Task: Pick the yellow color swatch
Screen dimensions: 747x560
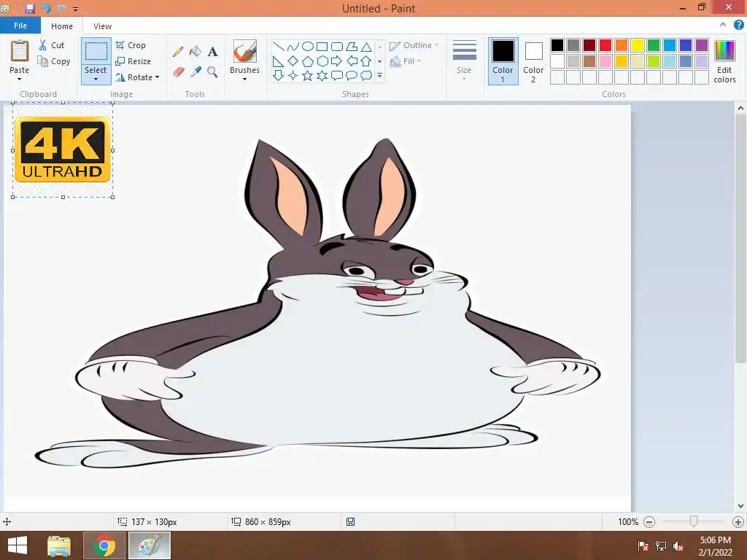Action: [638, 45]
